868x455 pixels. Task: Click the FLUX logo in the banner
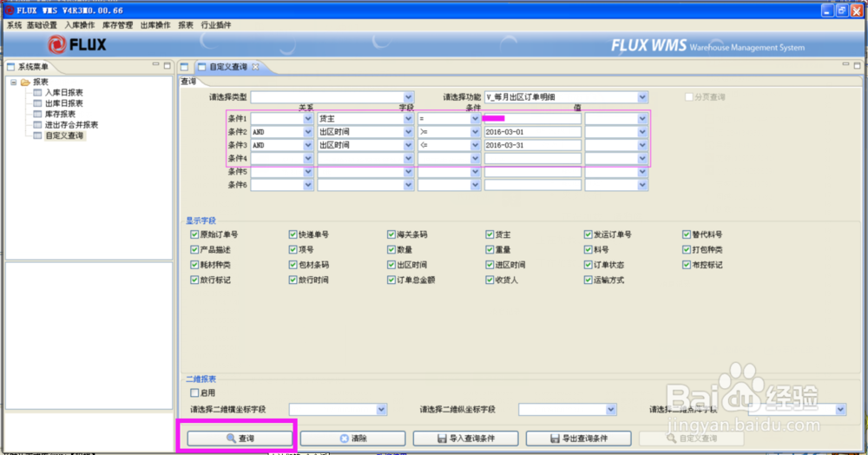[76, 44]
